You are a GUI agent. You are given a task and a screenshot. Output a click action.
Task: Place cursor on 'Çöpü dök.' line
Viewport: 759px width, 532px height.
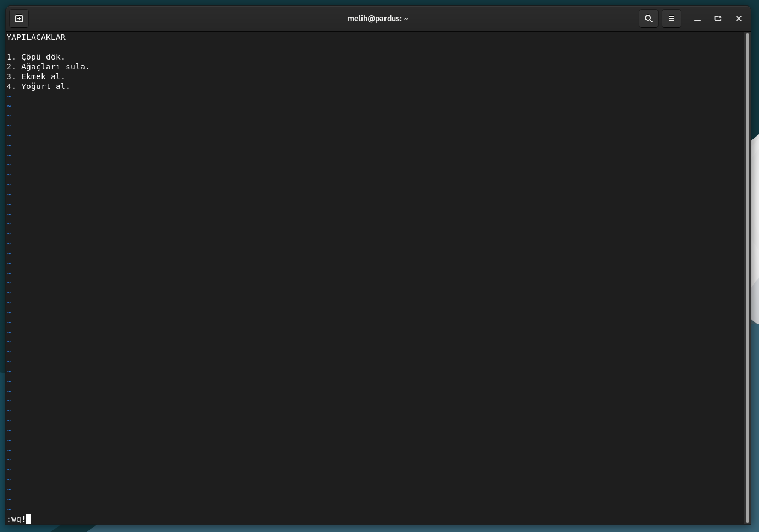click(x=43, y=57)
